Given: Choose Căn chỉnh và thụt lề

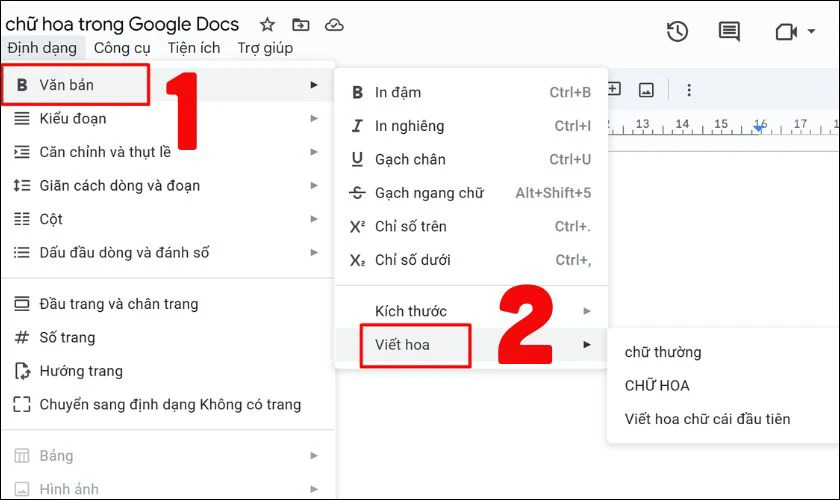Looking at the screenshot, I should click(x=168, y=152).
